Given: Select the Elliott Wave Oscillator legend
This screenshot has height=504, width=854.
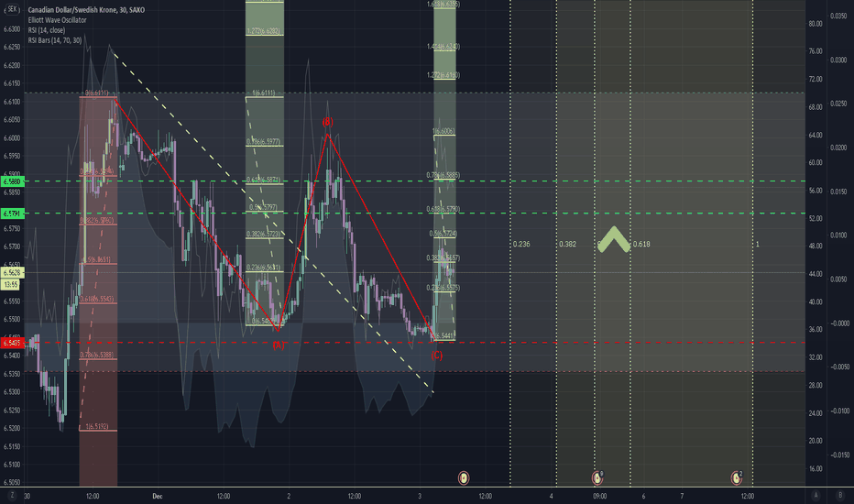Looking at the screenshot, I should tap(57, 20).
